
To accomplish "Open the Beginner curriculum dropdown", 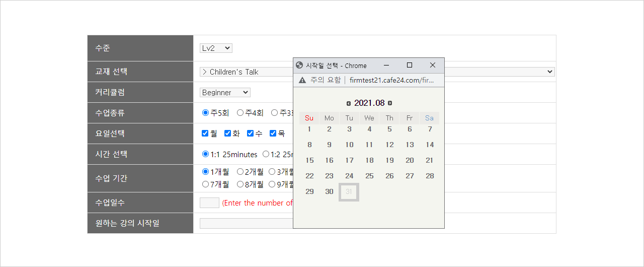I will point(225,93).
